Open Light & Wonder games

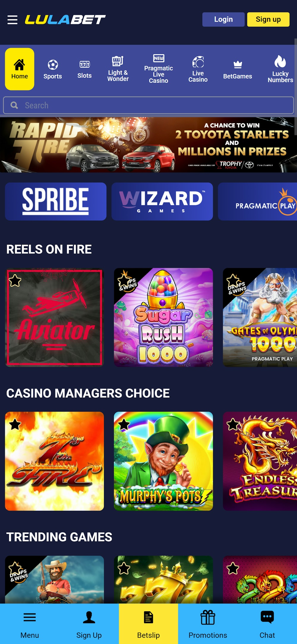[x=118, y=69]
